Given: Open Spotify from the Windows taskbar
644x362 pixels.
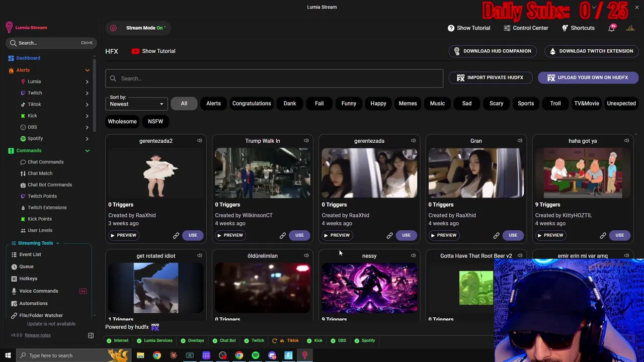Looking at the screenshot, I should coord(256,355).
